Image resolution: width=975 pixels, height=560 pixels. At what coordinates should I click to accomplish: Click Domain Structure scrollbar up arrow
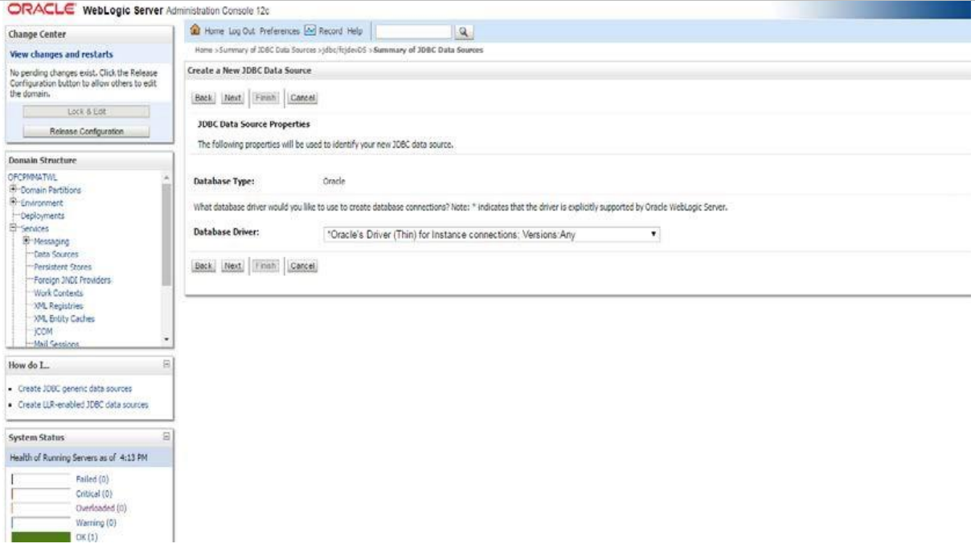[x=166, y=177]
